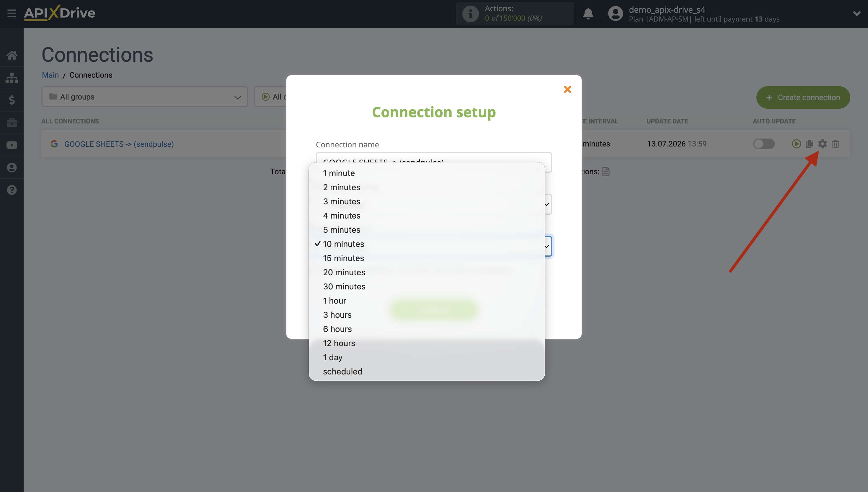Run the connection with play icon
868x492 pixels.
[x=796, y=144]
